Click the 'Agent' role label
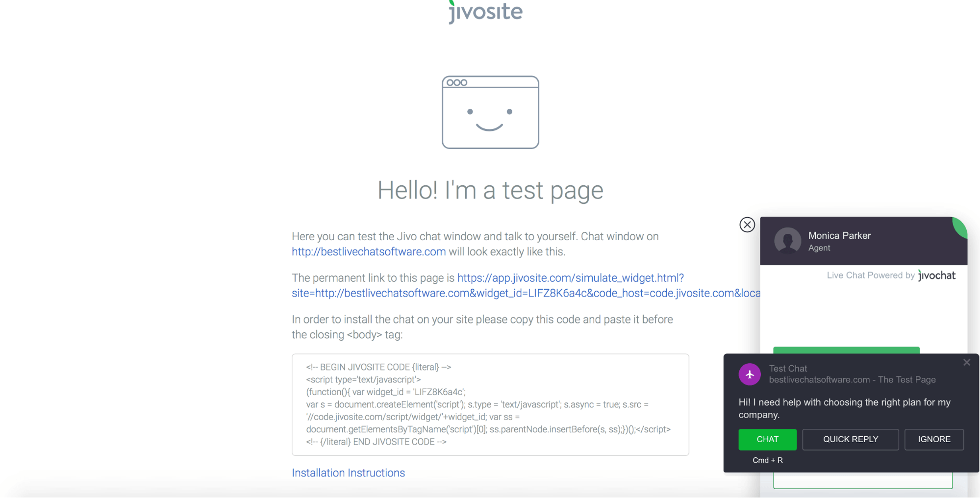This screenshot has height=498, width=980. pos(819,248)
